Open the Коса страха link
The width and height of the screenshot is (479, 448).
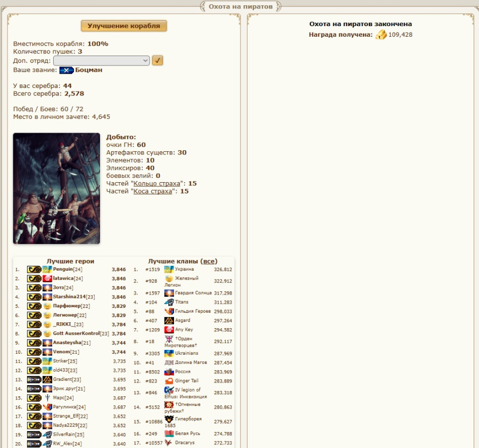pyautogui.click(x=153, y=191)
